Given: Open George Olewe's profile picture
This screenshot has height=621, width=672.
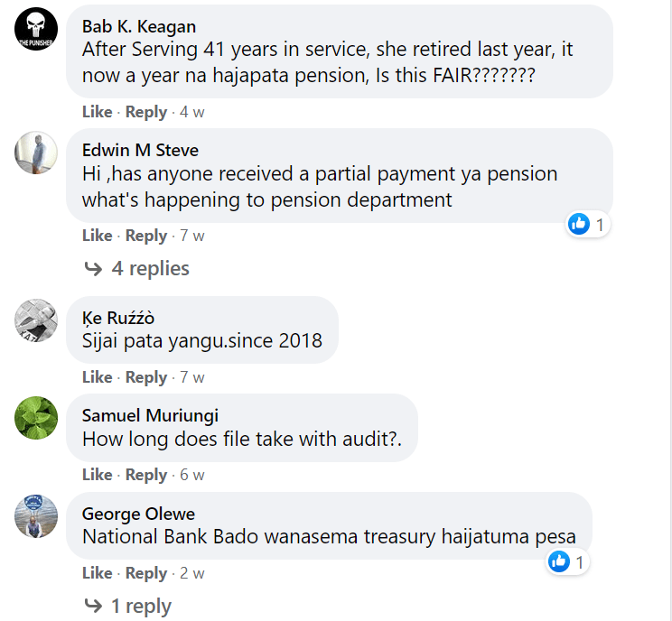Looking at the screenshot, I should point(36,516).
